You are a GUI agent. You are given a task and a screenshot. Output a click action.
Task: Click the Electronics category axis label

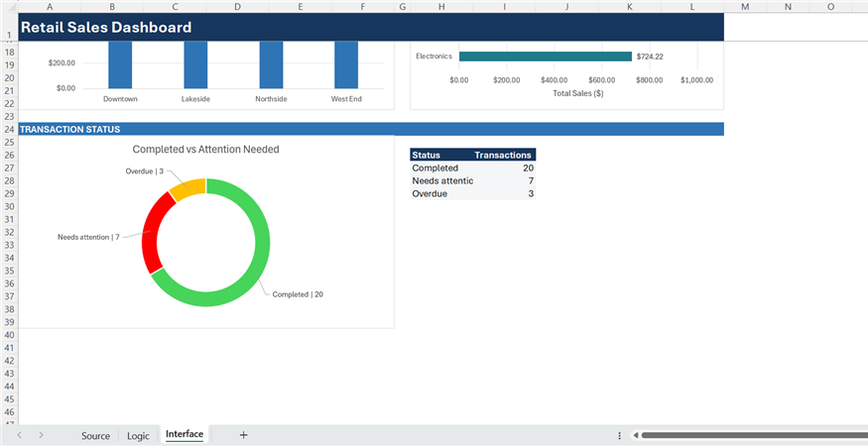point(434,56)
